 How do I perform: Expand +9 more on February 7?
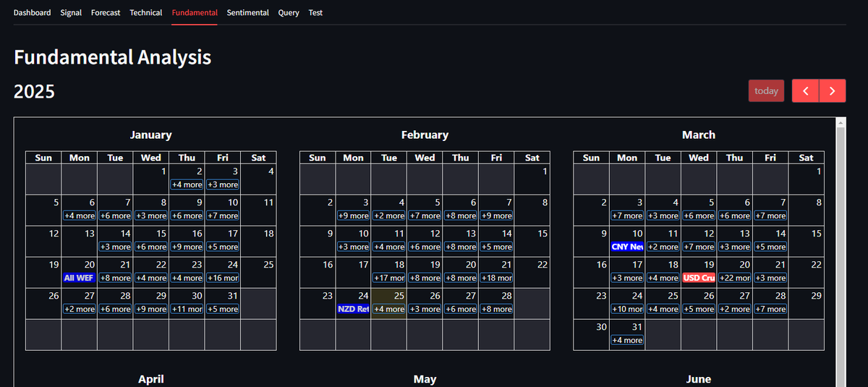496,216
